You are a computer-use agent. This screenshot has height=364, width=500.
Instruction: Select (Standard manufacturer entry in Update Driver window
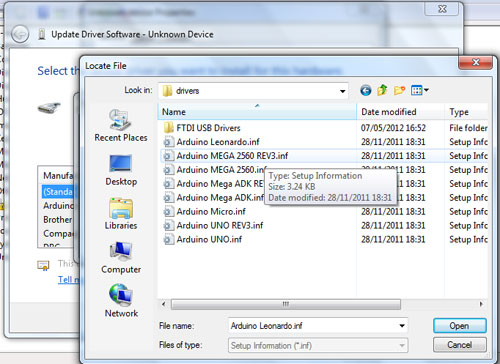click(x=58, y=192)
